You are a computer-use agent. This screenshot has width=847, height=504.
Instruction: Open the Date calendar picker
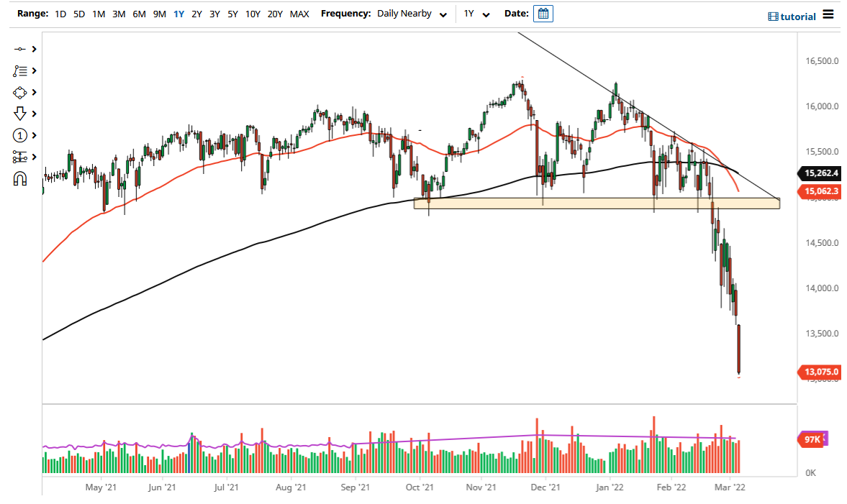[543, 13]
